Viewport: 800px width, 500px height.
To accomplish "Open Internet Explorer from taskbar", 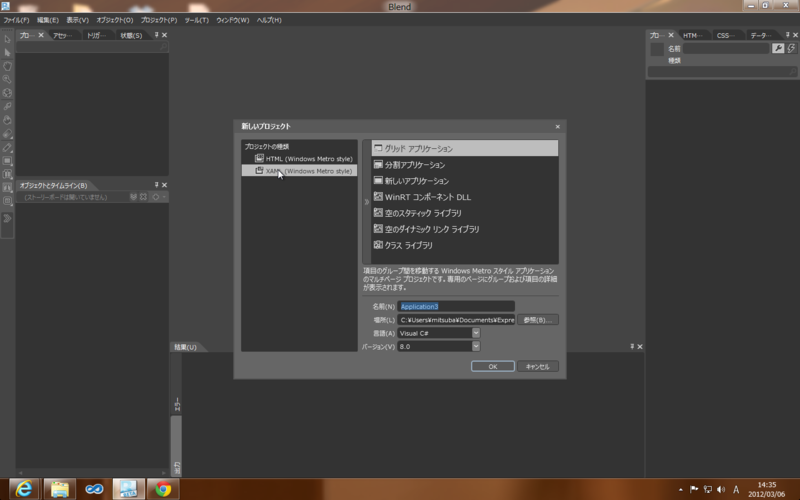I will point(24,489).
